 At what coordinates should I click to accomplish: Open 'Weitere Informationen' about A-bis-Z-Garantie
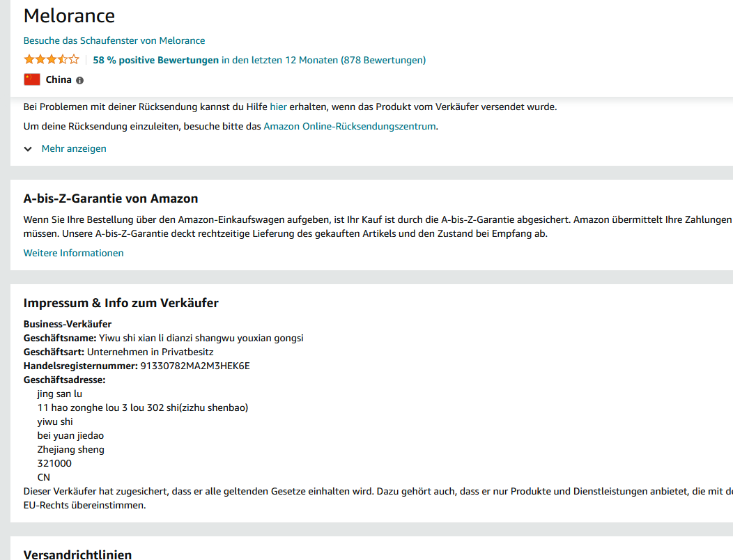(x=73, y=253)
